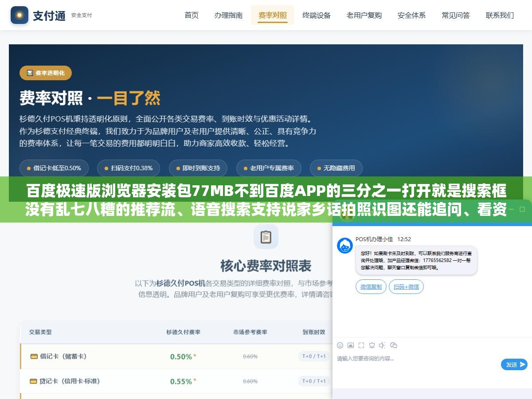The image size is (532, 399).
Task: Click the struck-through 0.60% in 借记卡 row
Action: [250, 356]
